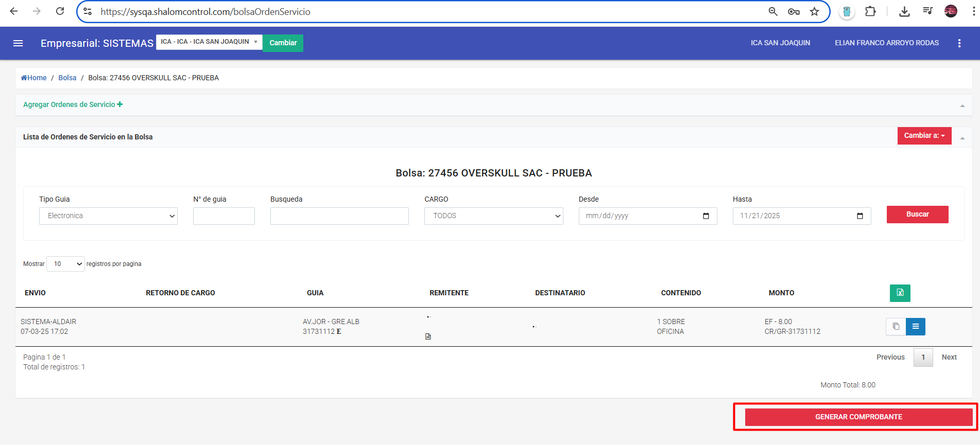This screenshot has height=445, width=980.
Task: Open the CARGO dropdown set to TODOS
Action: click(x=493, y=216)
